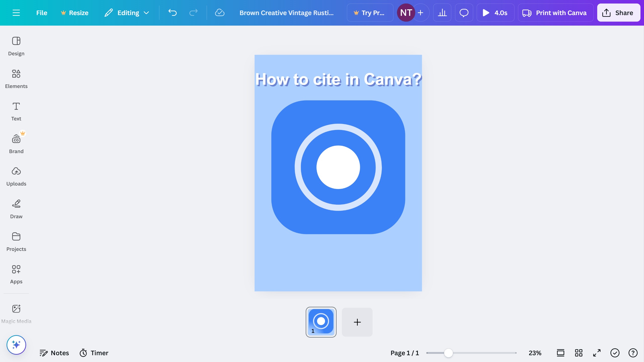Toggle presenter full-screen view
Viewport: 644px width, 362px height.
coord(596,353)
